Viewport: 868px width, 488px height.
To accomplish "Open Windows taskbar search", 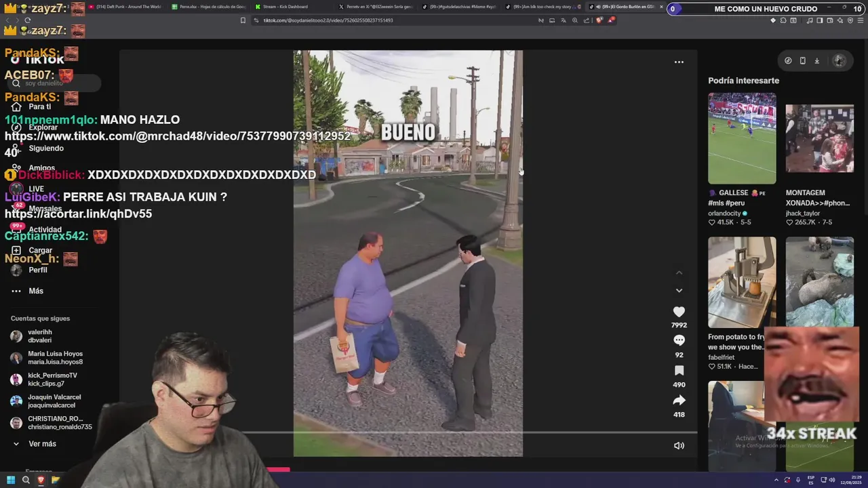I will pos(26,480).
